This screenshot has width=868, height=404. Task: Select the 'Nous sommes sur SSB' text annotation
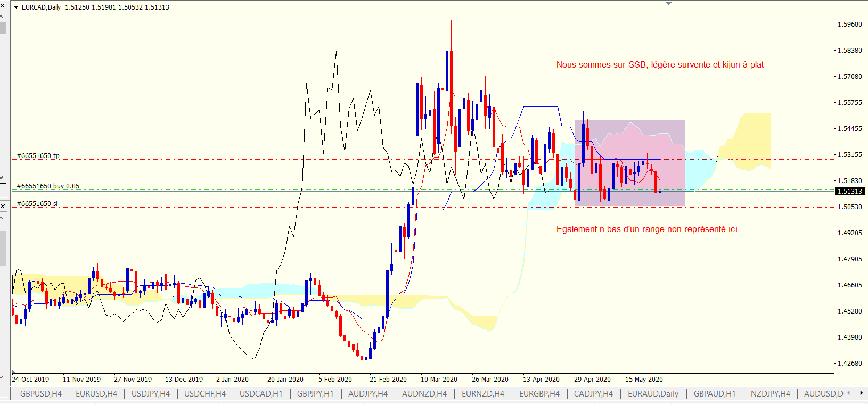[x=660, y=65]
